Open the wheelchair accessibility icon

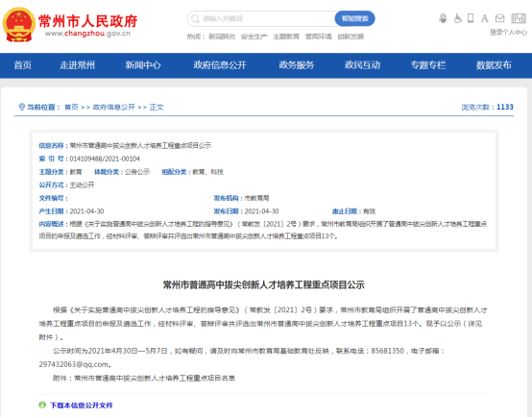pos(458,18)
